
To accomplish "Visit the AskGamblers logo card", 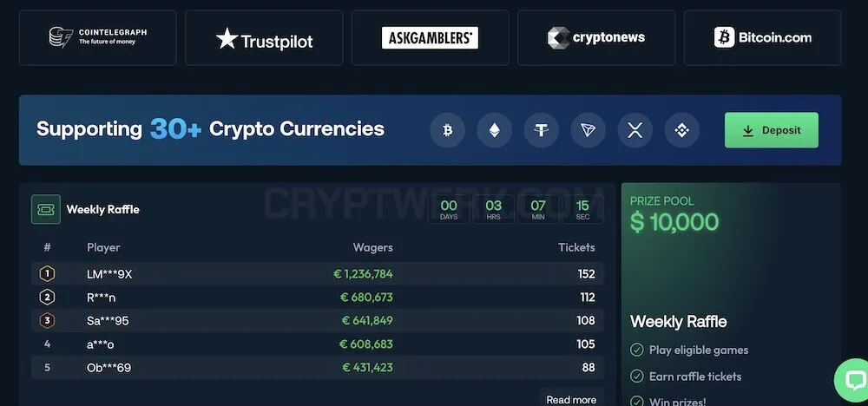I will tap(431, 37).
